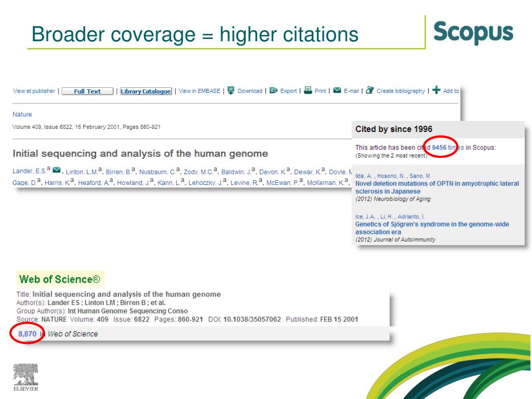Click the E-mail envelope icon in the toolbar

tap(337, 90)
